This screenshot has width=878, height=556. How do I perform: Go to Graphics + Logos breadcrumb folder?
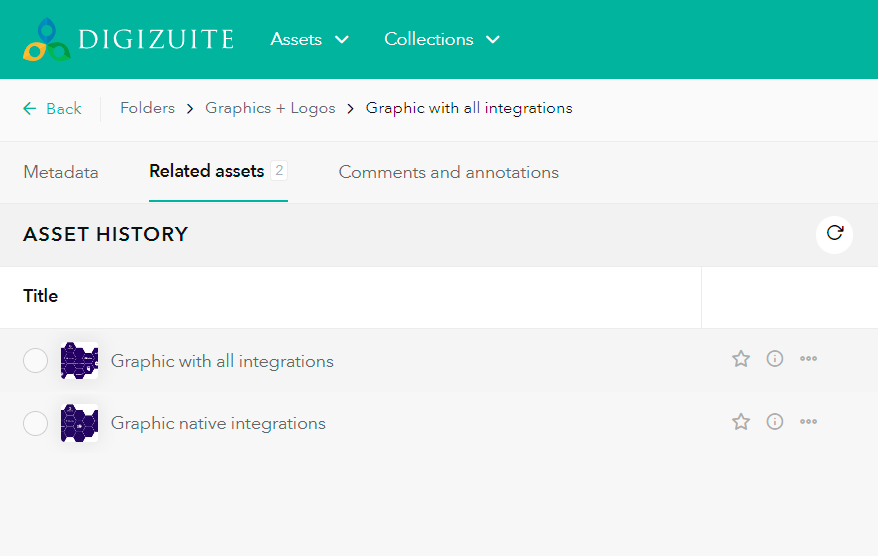pos(270,108)
